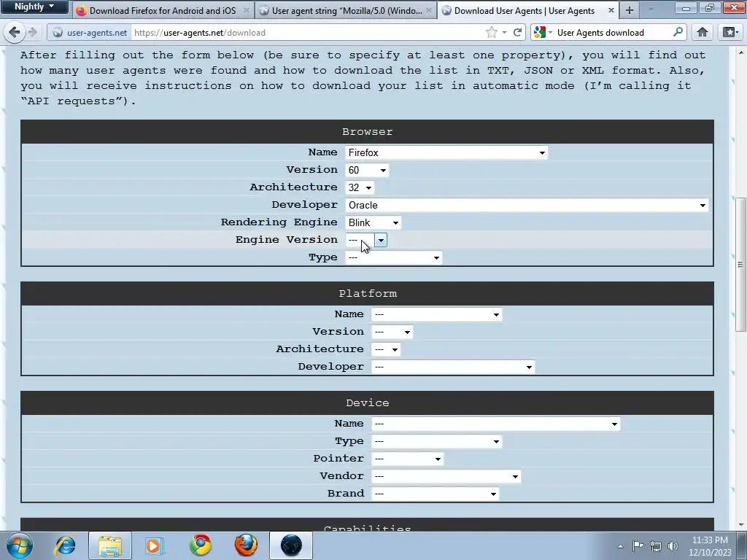Go back with the browser back arrow
The image size is (747, 560).
pyautogui.click(x=14, y=32)
